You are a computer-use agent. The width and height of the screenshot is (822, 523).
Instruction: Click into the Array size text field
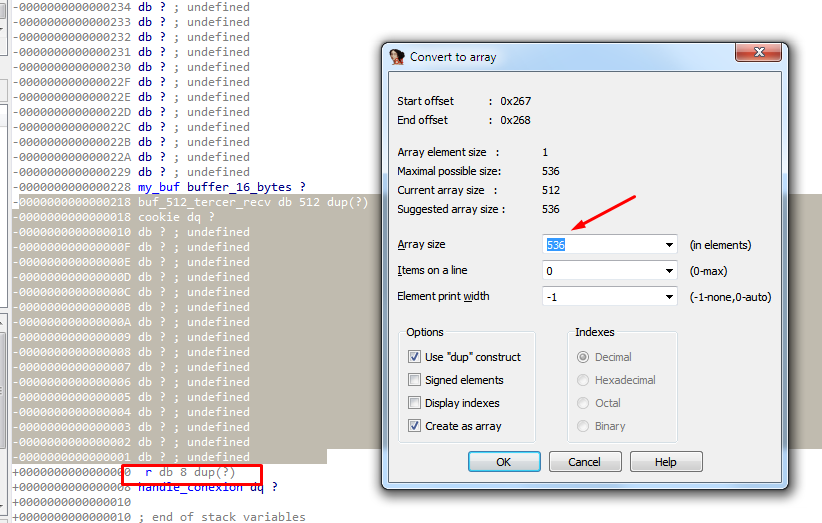coord(600,245)
